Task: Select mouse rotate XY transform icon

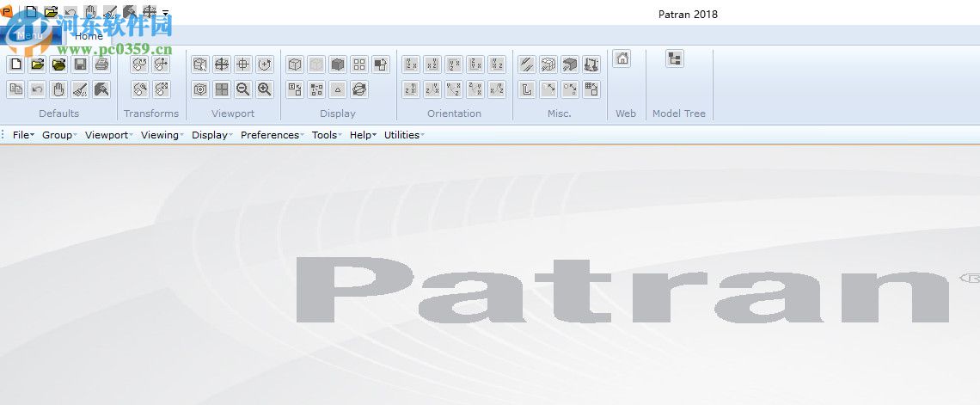Action: point(140,64)
